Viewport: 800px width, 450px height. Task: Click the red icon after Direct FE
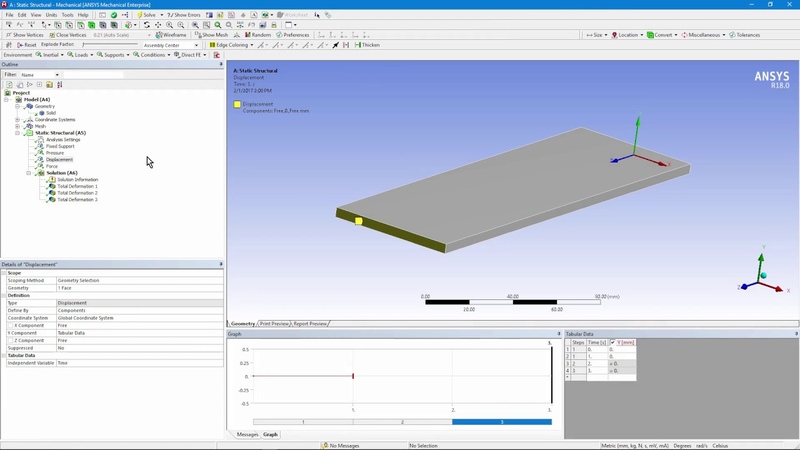click(x=217, y=55)
